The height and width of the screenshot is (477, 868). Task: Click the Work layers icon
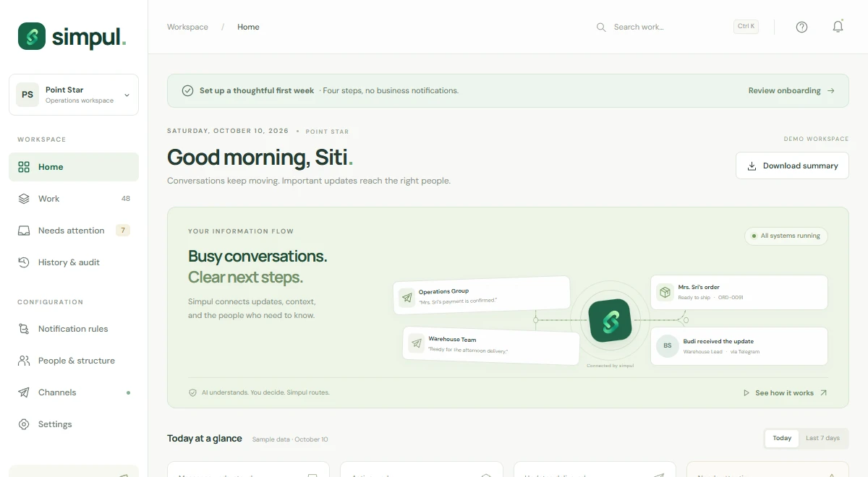[x=24, y=199]
